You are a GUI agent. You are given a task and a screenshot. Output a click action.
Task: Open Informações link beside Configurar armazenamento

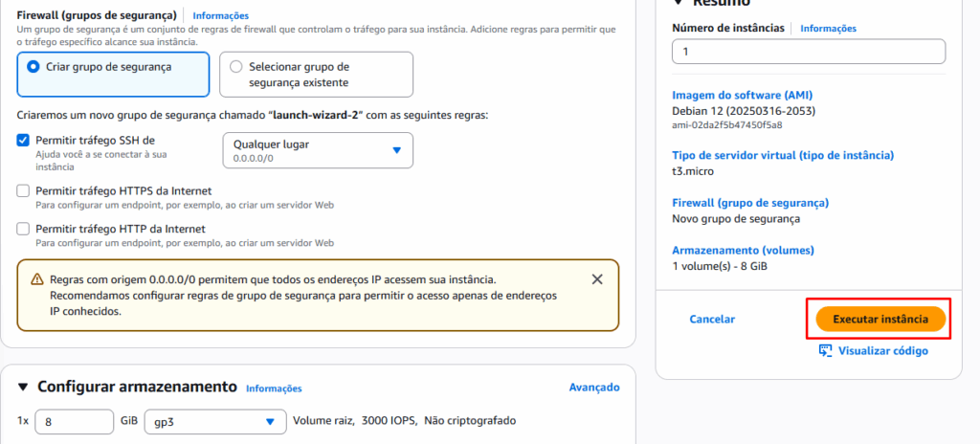point(274,388)
